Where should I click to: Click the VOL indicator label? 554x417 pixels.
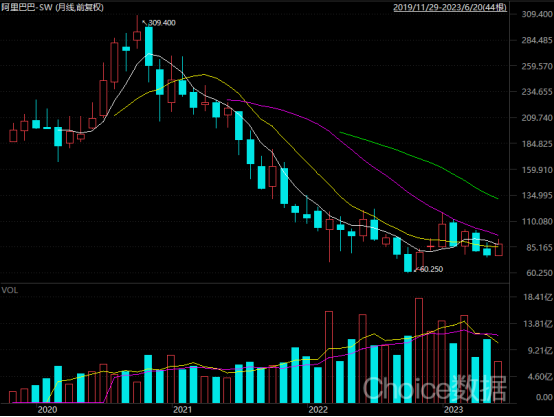(10, 290)
